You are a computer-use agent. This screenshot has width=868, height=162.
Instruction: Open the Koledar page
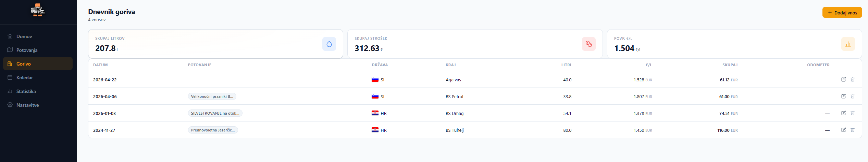[25, 78]
